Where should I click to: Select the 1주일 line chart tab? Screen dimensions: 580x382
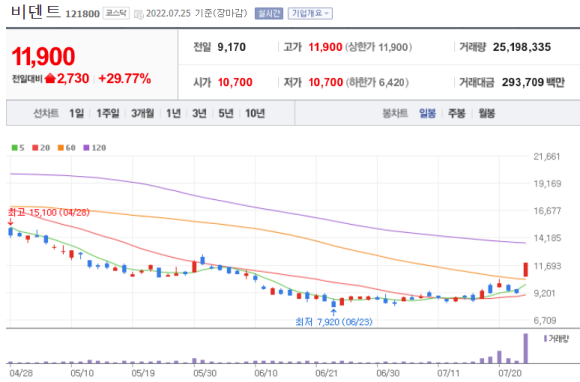pyautogui.click(x=108, y=113)
